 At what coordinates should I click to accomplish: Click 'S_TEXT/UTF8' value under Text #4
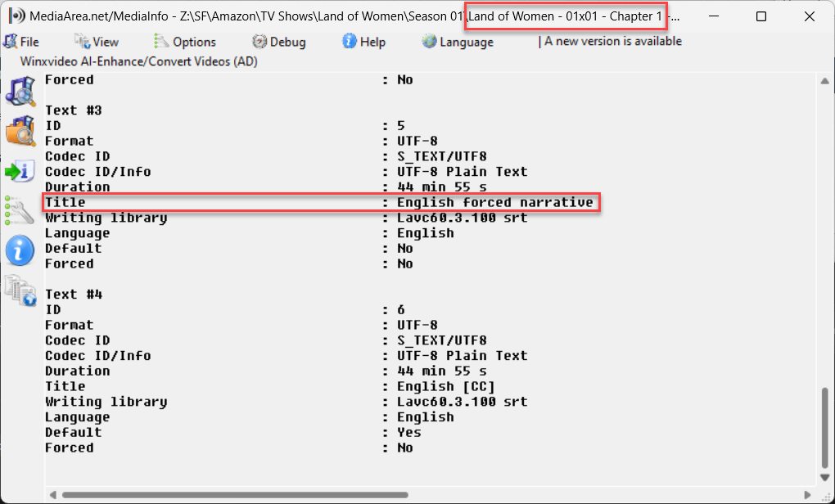(x=442, y=340)
